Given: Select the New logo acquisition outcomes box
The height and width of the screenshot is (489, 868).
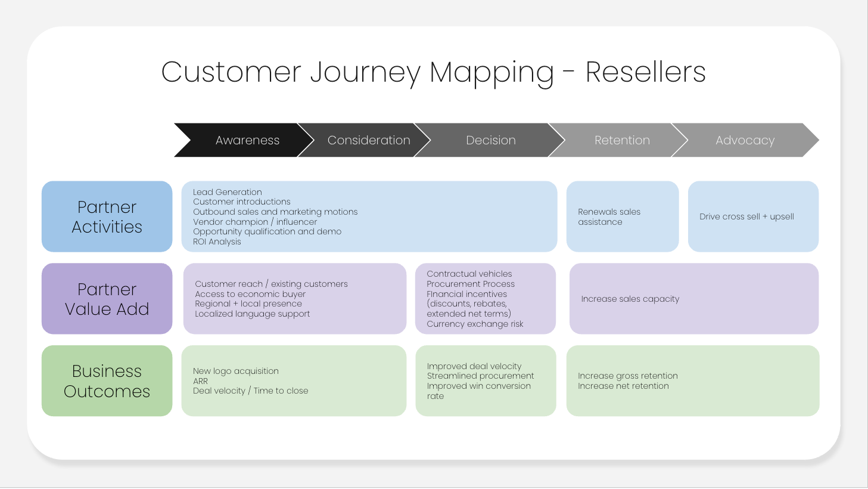Looking at the screenshot, I should (x=294, y=380).
